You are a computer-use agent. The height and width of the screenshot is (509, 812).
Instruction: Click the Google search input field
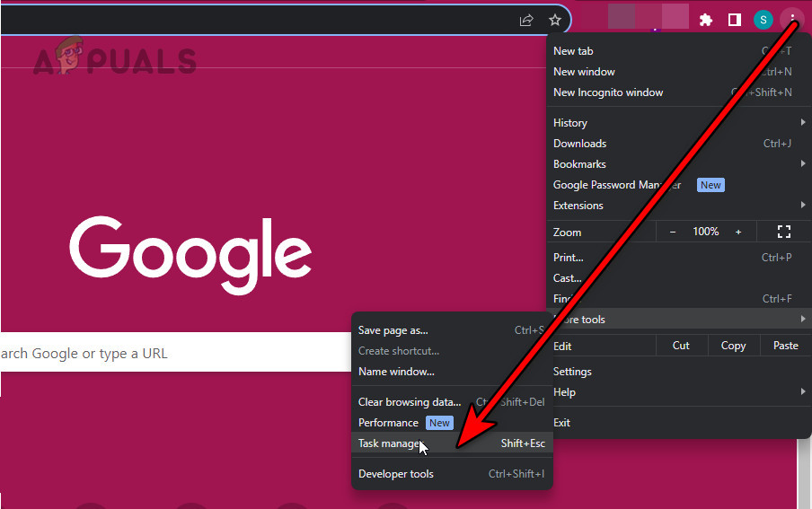click(176, 353)
